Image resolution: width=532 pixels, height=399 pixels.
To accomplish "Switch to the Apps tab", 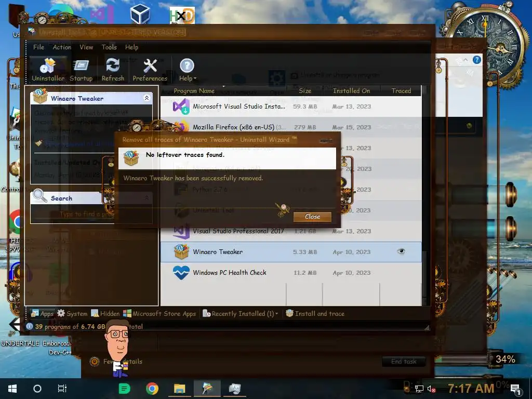I will (43, 313).
